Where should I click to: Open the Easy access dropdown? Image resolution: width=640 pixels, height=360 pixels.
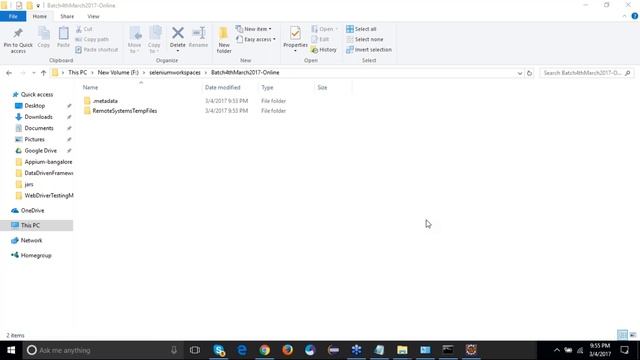tap(256, 40)
